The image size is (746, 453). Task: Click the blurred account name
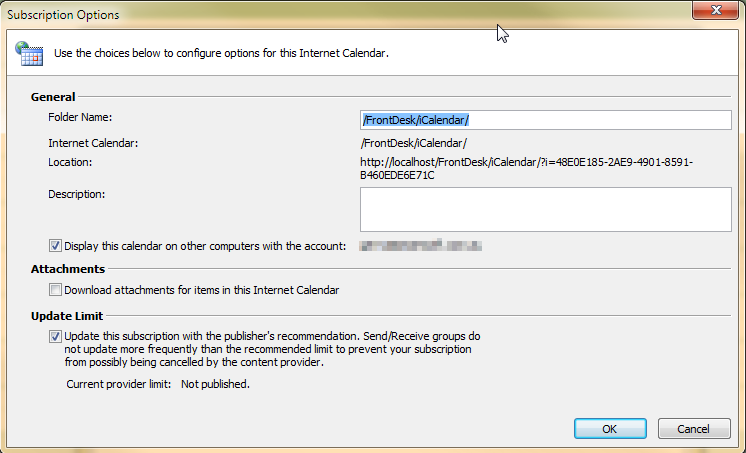pyautogui.click(x=421, y=246)
